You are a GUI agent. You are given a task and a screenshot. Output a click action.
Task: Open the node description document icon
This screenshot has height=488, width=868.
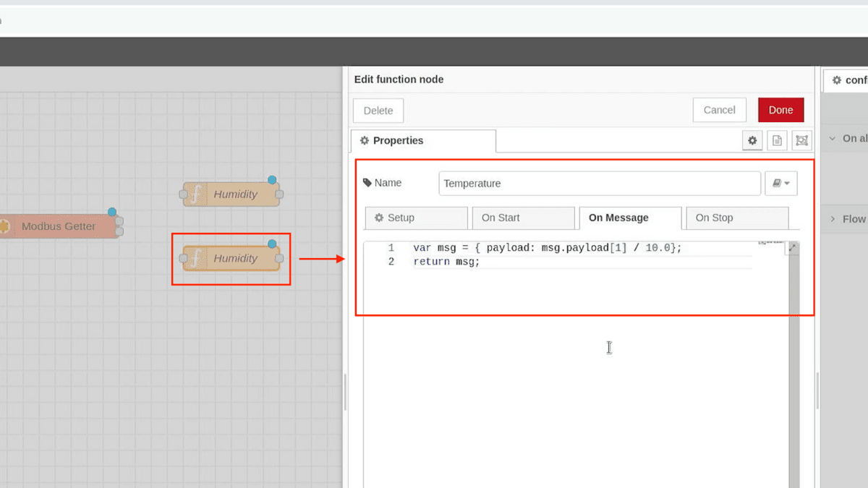777,140
